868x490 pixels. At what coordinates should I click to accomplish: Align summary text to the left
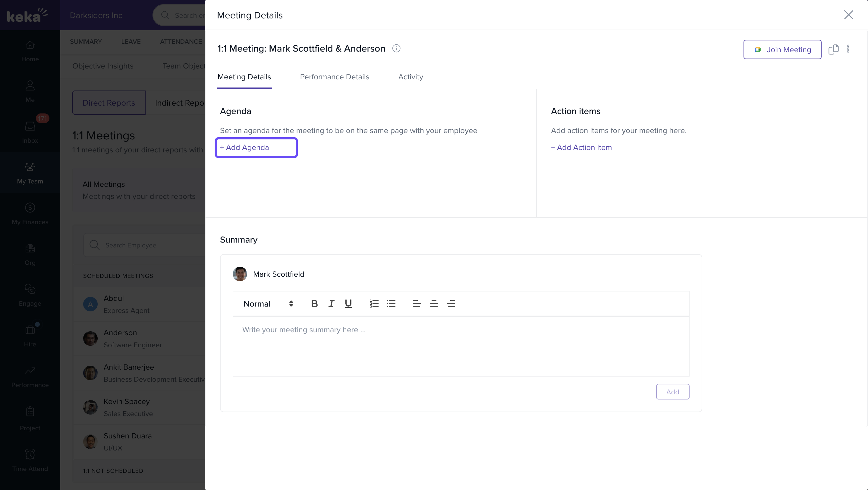coord(417,304)
